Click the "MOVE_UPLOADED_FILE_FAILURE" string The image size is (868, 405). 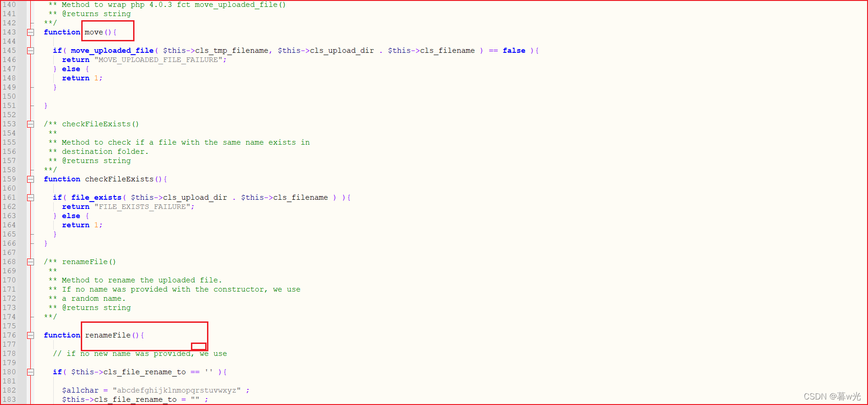158,60
